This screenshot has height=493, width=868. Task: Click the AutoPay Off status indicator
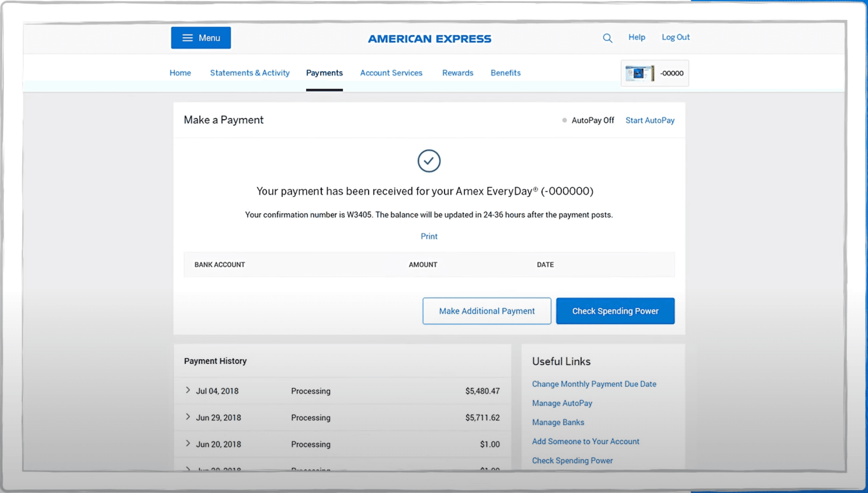pyautogui.click(x=589, y=120)
